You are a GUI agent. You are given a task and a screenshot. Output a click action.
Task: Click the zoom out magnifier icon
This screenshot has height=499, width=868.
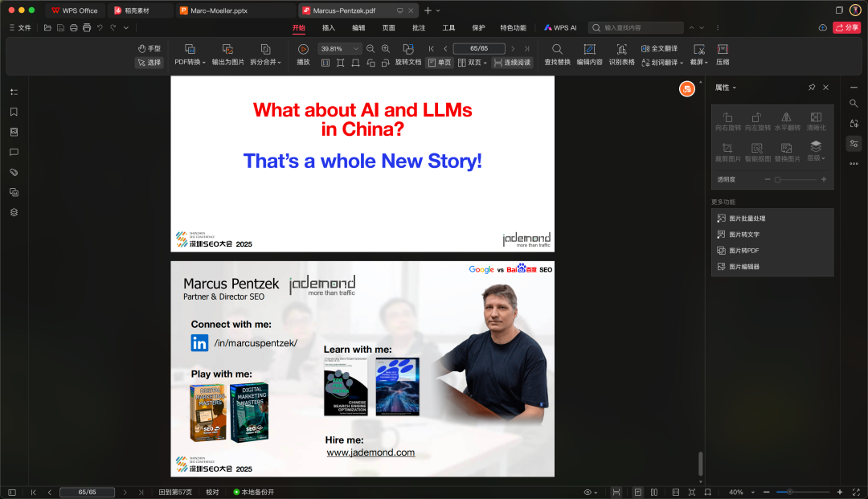coord(371,49)
